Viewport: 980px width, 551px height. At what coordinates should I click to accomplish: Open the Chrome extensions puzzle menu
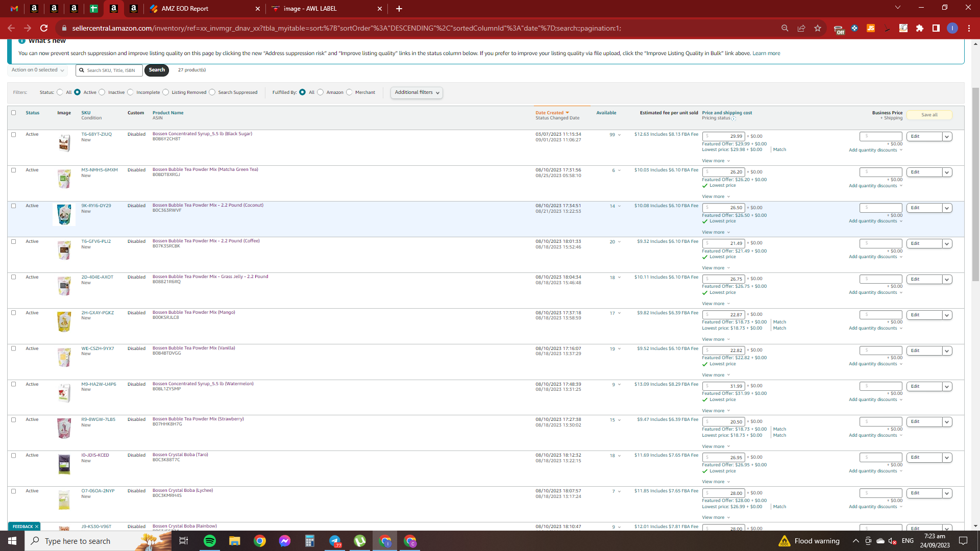click(920, 28)
